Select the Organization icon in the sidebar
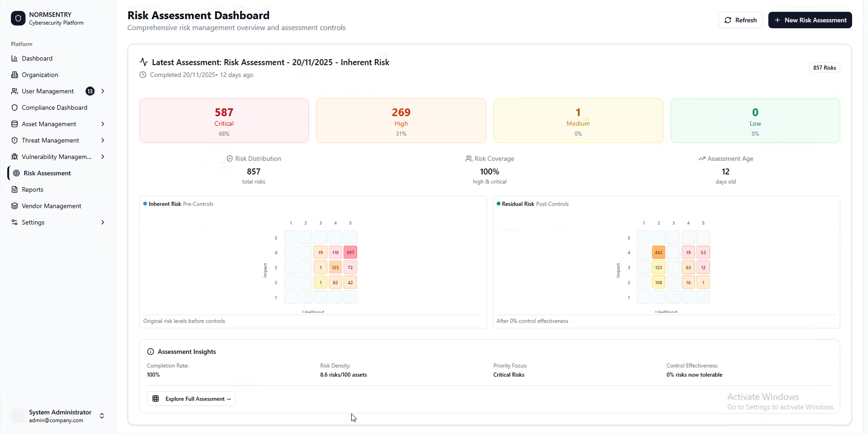The height and width of the screenshot is (434, 868). click(x=15, y=75)
